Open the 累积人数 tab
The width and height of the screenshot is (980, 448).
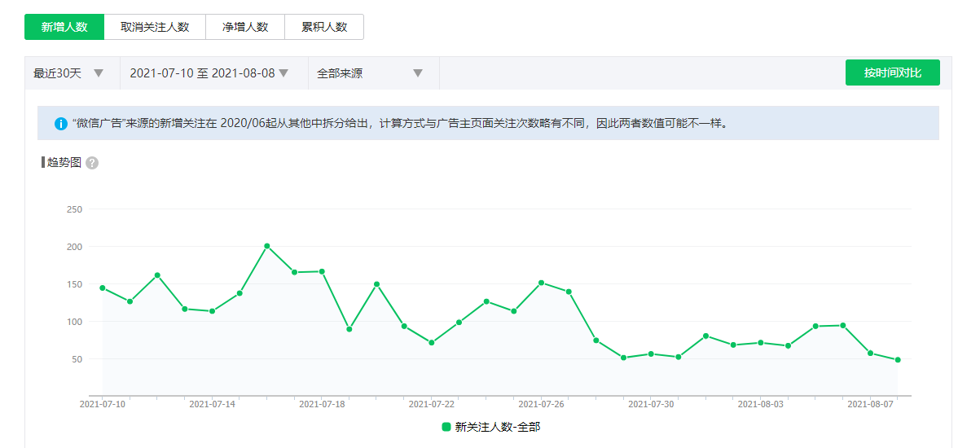click(x=324, y=27)
